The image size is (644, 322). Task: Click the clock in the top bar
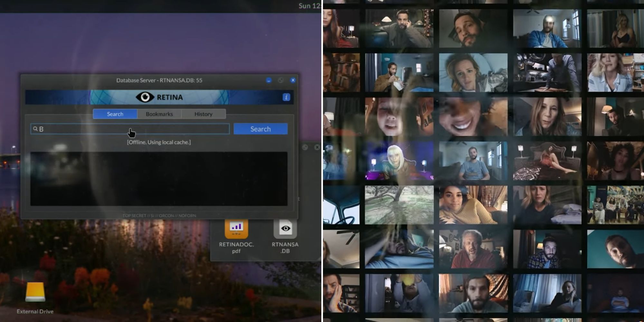(x=308, y=6)
